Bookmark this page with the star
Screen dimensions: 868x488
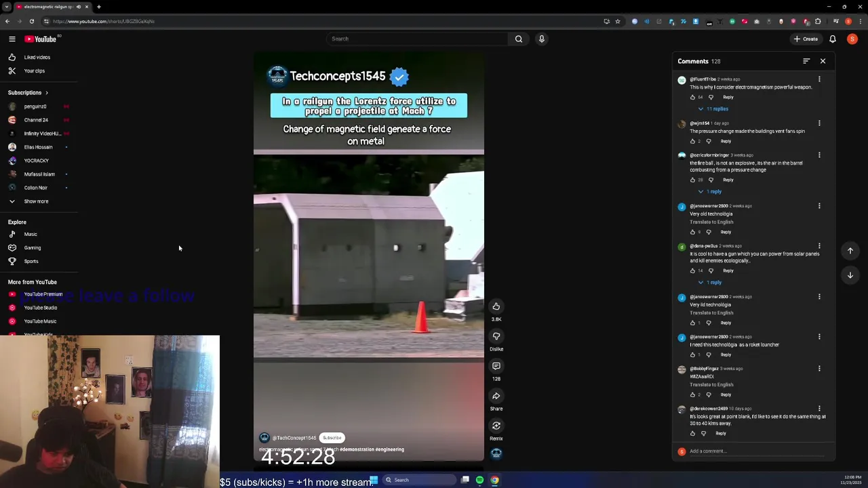coord(618,21)
